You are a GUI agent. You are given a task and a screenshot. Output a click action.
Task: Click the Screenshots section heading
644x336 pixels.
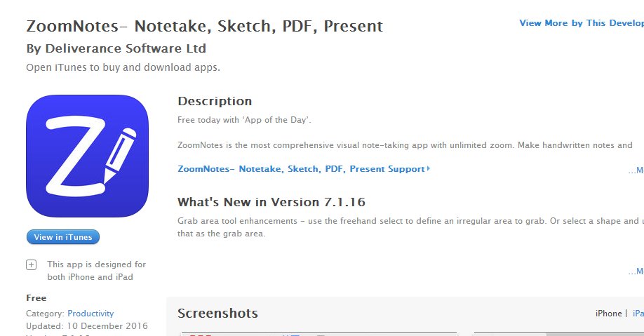click(x=217, y=314)
